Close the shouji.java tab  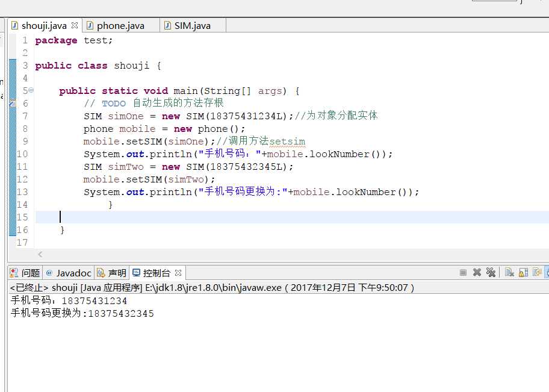tap(74, 25)
